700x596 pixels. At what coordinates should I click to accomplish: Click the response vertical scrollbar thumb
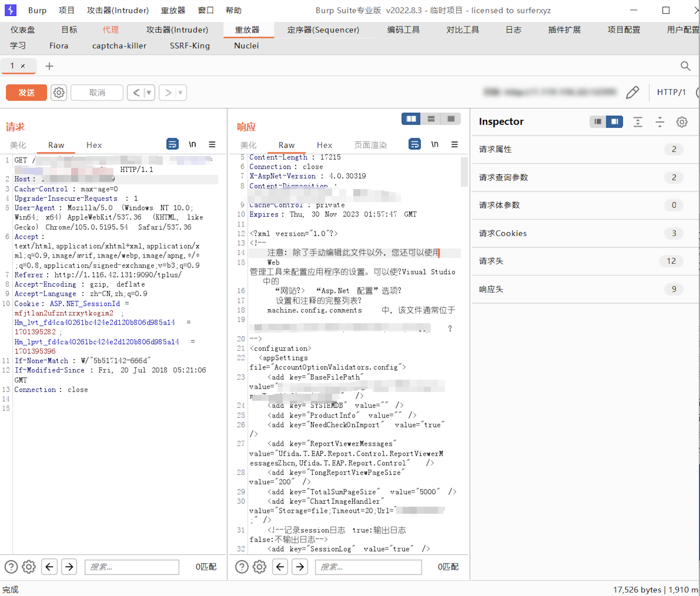464,172
